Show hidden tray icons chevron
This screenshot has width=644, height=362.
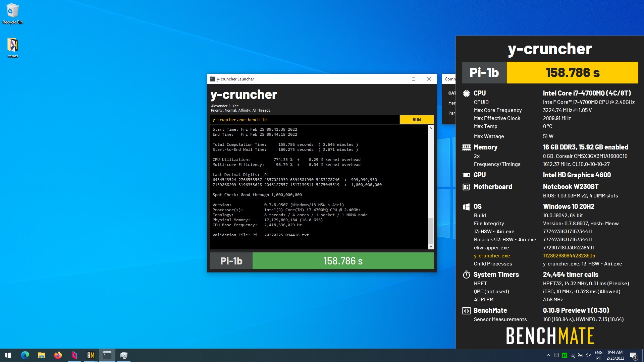coord(548,355)
